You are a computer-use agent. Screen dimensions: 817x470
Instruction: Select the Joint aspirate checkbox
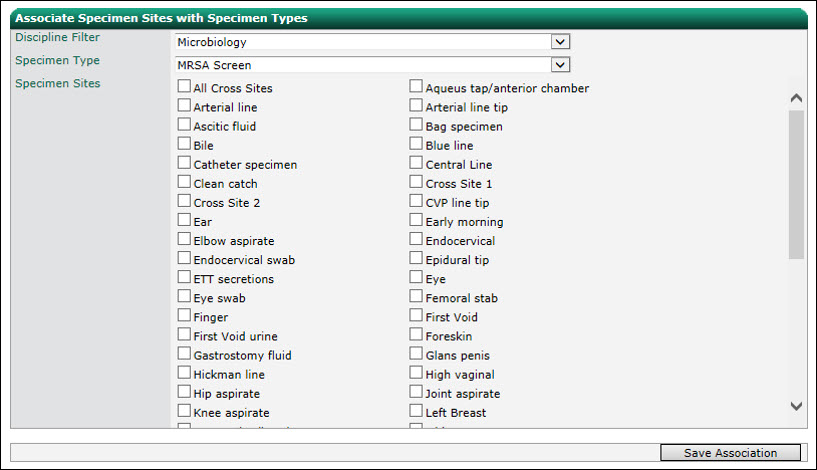point(416,391)
